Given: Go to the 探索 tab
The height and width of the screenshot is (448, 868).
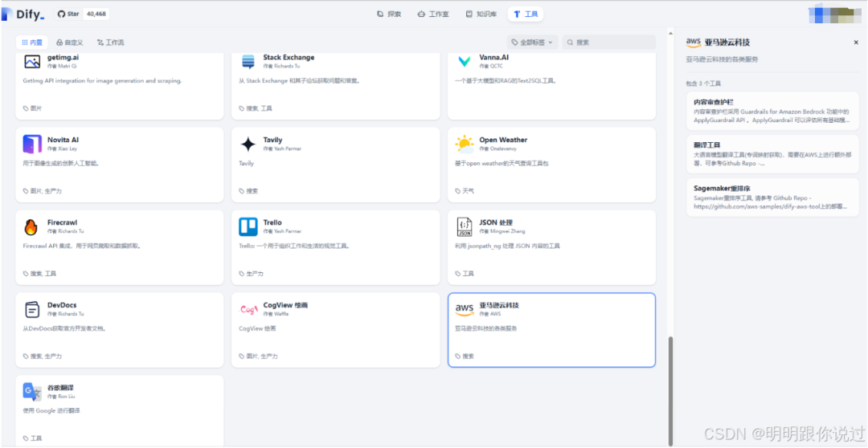Looking at the screenshot, I should tap(389, 14).
